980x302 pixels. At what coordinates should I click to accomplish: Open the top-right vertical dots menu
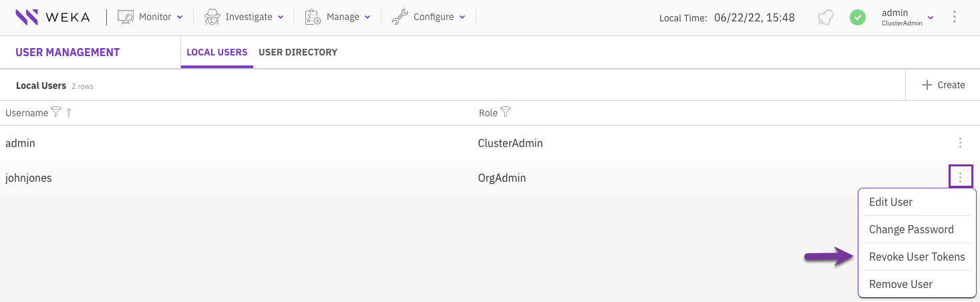pyautogui.click(x=953, y=17)
